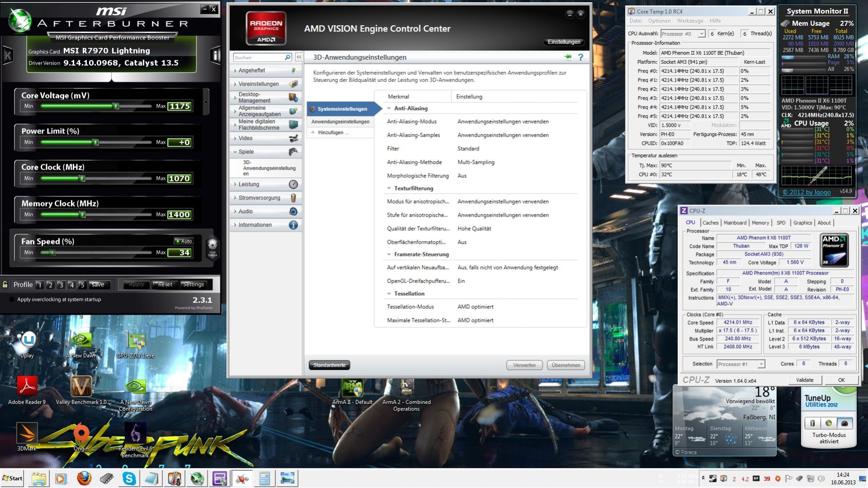Switch to the Mainboard tab in CPU-Z

tap(735, 223)
